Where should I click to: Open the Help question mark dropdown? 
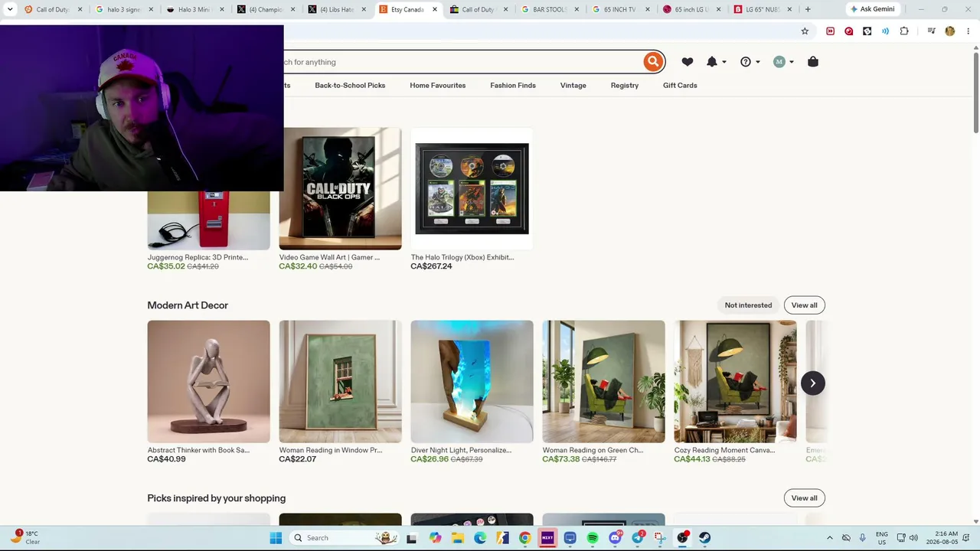pyautogui.click(x=749, y=62)
